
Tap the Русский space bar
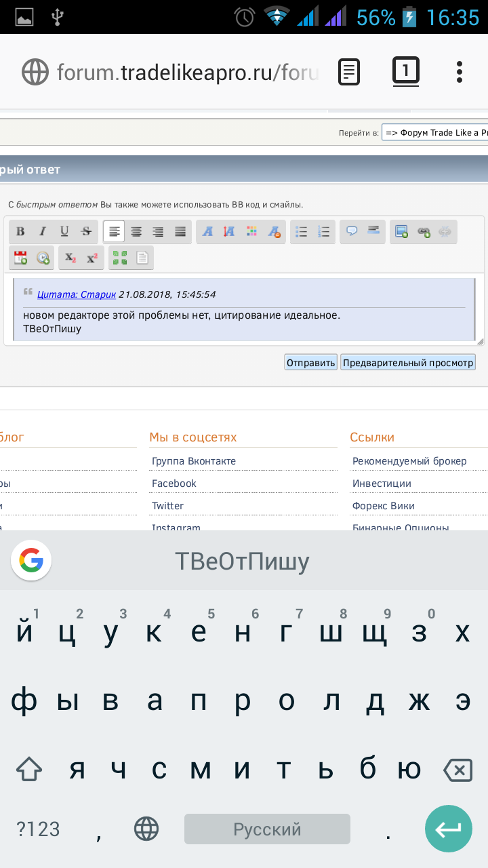coord(267,829)
